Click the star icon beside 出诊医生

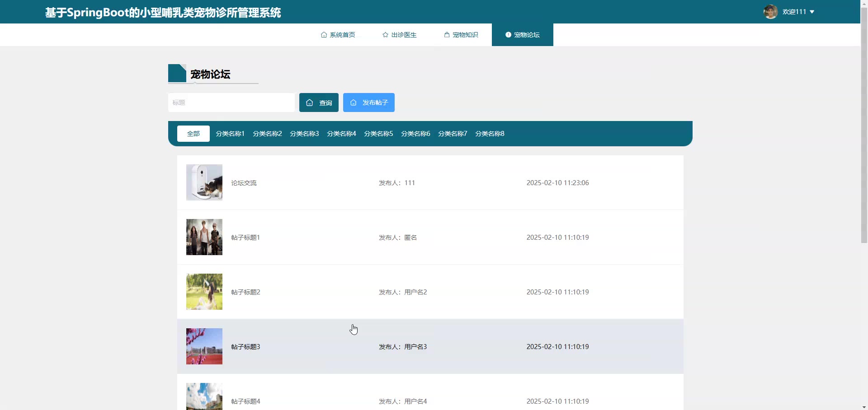click(385, 35)
